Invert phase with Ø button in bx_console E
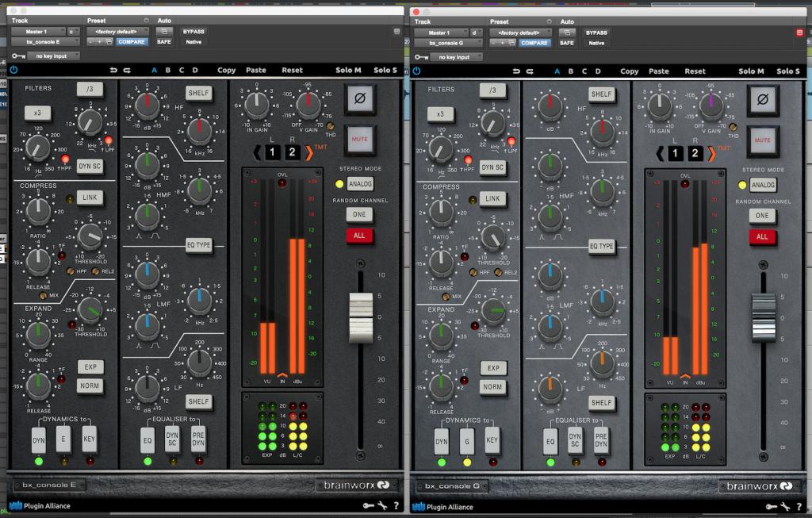812x518 pixels. click(x=360, y=98)
